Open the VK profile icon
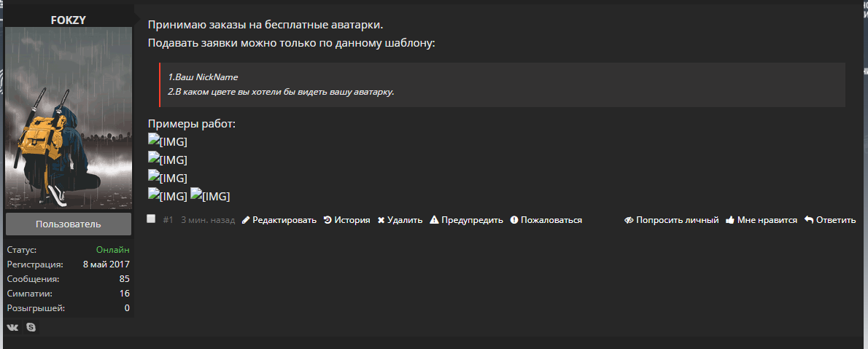 click(x=12, y=327)
